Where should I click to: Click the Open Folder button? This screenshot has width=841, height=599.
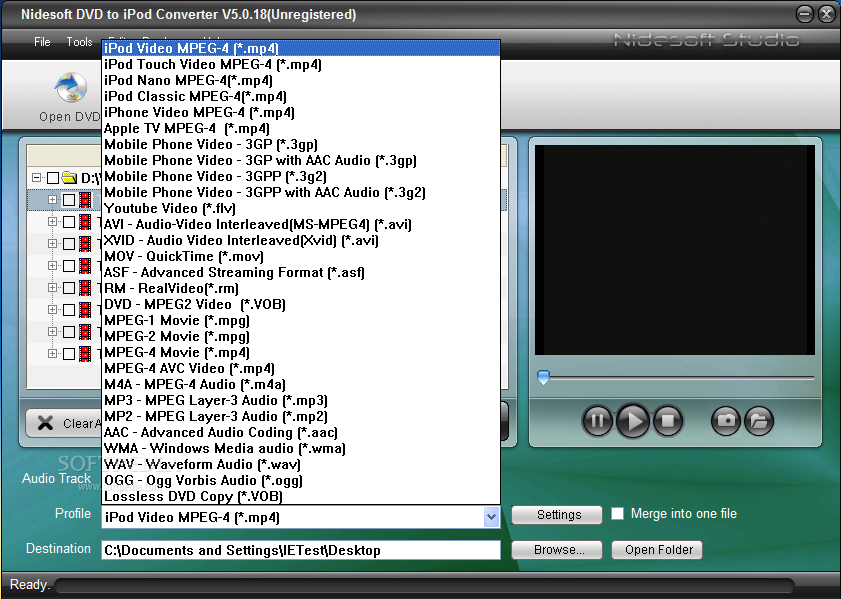[x=657, y=550]
